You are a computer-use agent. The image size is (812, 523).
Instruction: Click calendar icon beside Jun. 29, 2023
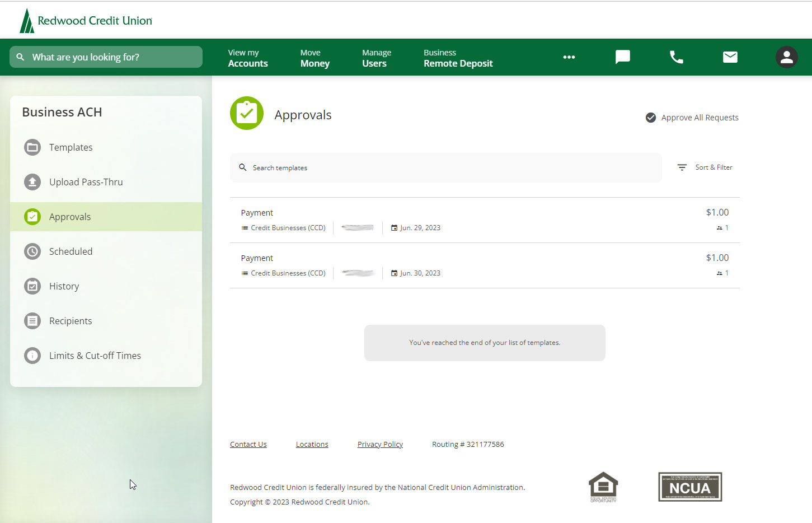[x=394, y=228]
